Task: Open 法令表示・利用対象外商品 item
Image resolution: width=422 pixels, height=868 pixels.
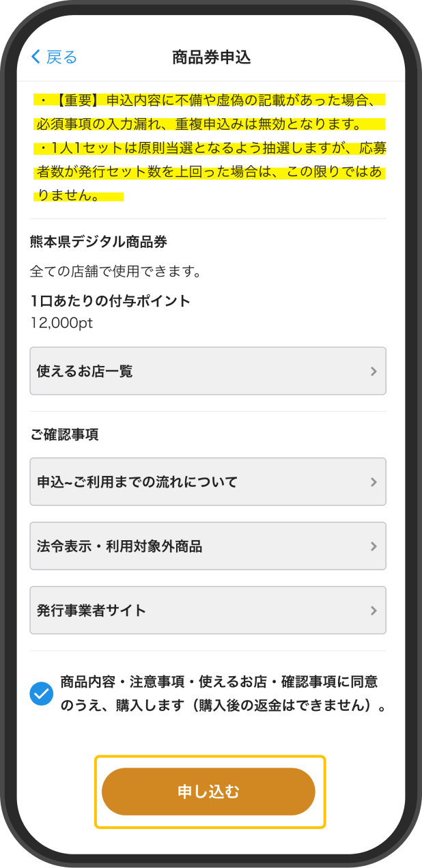Action: pyautogui.click(x=208, y=546)
